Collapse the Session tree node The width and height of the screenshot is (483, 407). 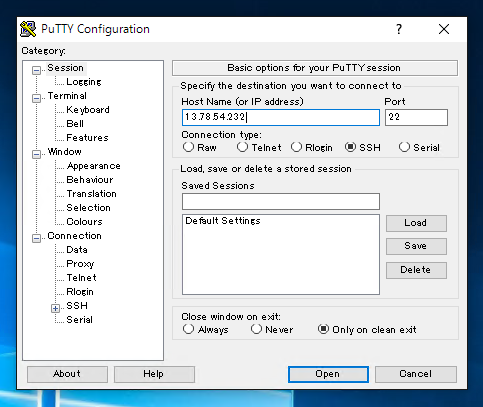coord(36,70)
